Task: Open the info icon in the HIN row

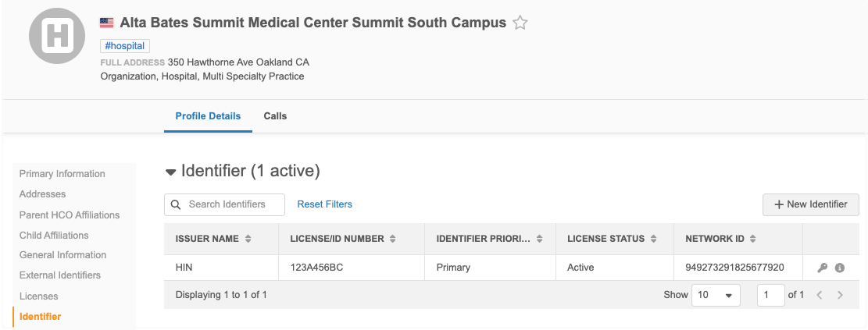Action: pyautogui.click(x=840, y=268)
